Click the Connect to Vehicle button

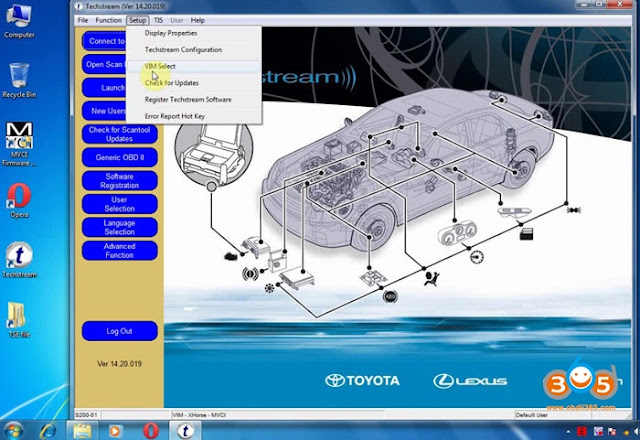[104, 41]
